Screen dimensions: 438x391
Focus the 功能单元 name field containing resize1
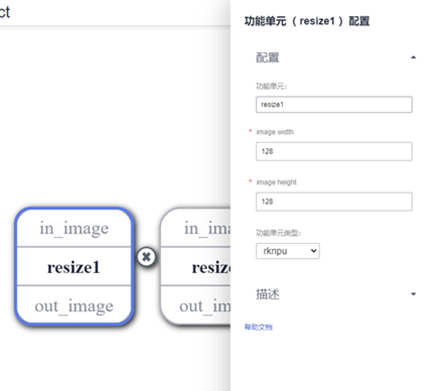click(334, 105)
